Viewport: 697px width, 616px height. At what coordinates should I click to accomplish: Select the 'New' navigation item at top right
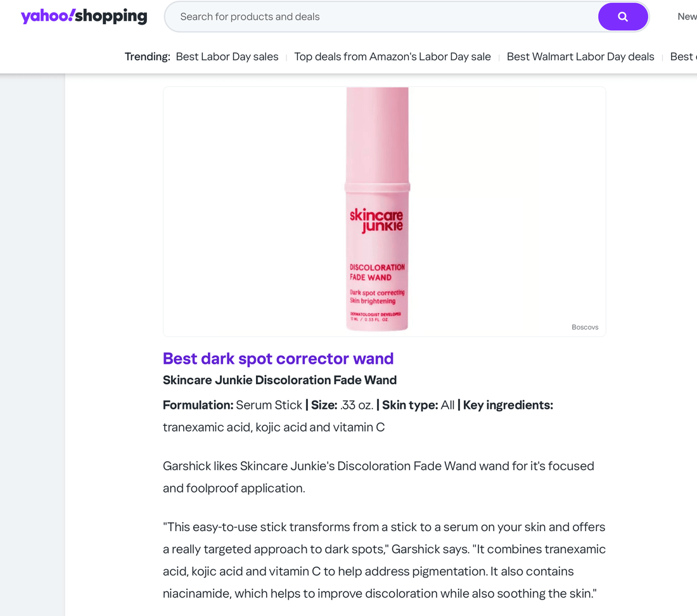pyautogui.click(x=687, y=16)
